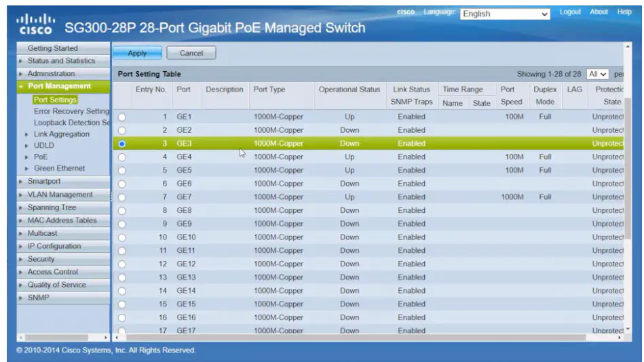
Task: Open the About link
Action: tap(599, 12)
